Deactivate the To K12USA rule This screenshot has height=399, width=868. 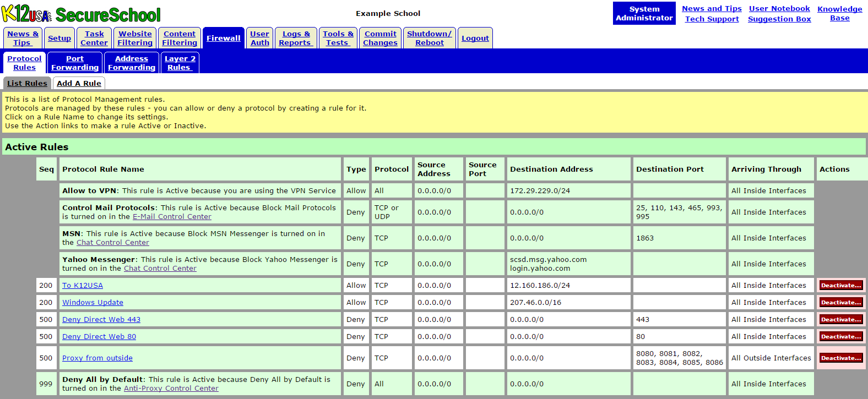841,286
